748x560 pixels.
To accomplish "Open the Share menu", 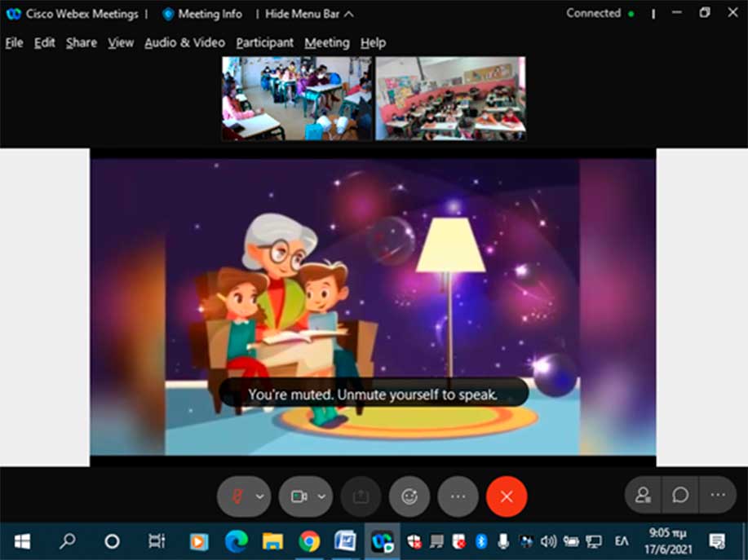I will [x=82, y=43].
